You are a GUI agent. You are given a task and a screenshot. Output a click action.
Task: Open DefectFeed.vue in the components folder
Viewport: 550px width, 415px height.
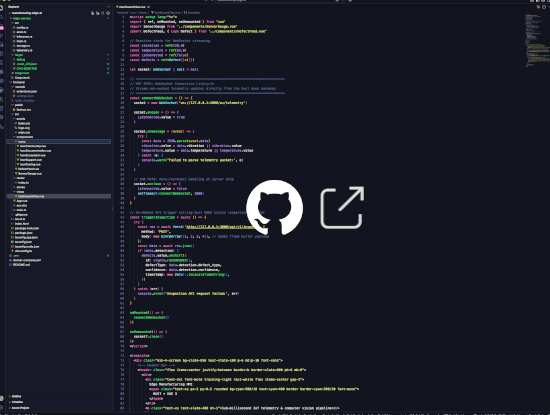pos(29,169)
